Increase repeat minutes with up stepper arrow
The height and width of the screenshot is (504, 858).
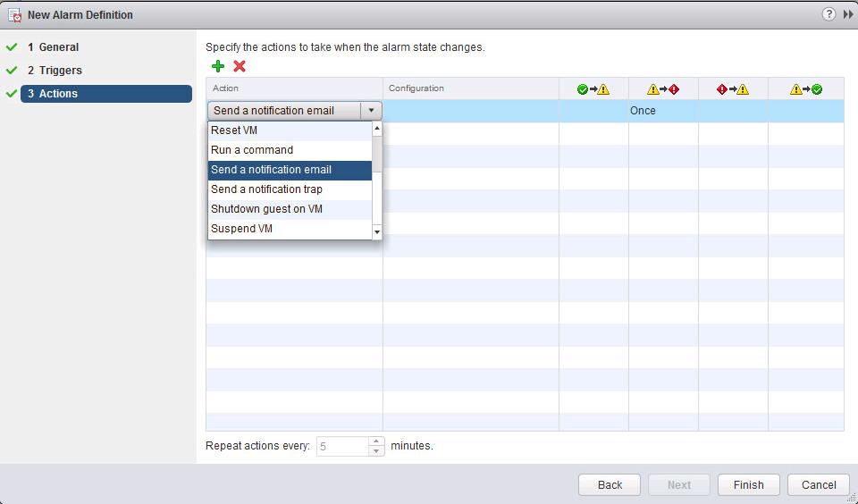pos(376,441)
